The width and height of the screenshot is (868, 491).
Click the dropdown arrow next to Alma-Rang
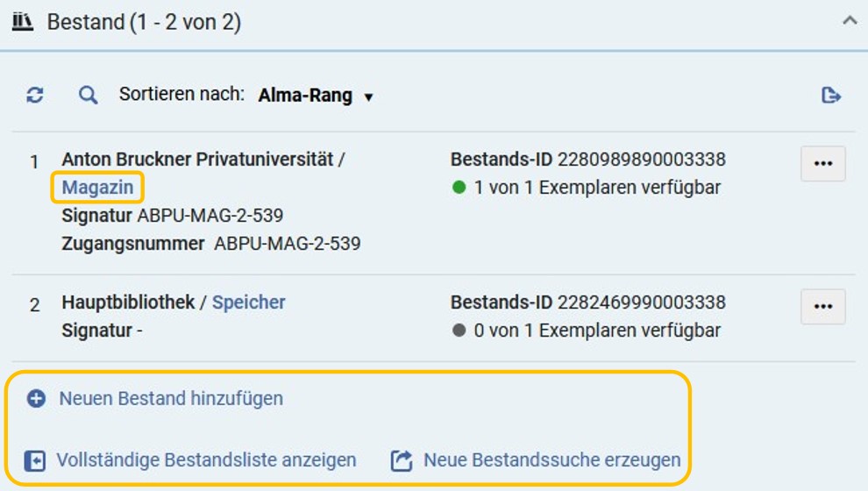[368, 97]
